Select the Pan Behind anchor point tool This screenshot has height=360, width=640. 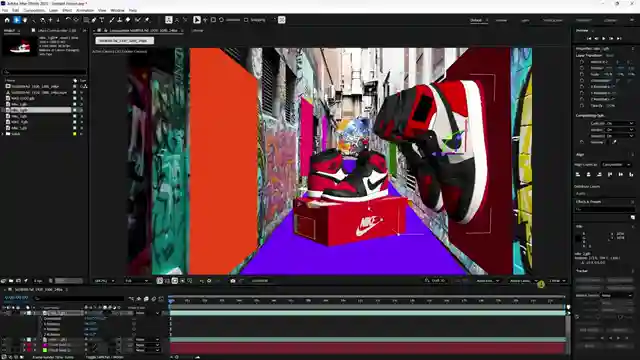(x=76, y=20)
